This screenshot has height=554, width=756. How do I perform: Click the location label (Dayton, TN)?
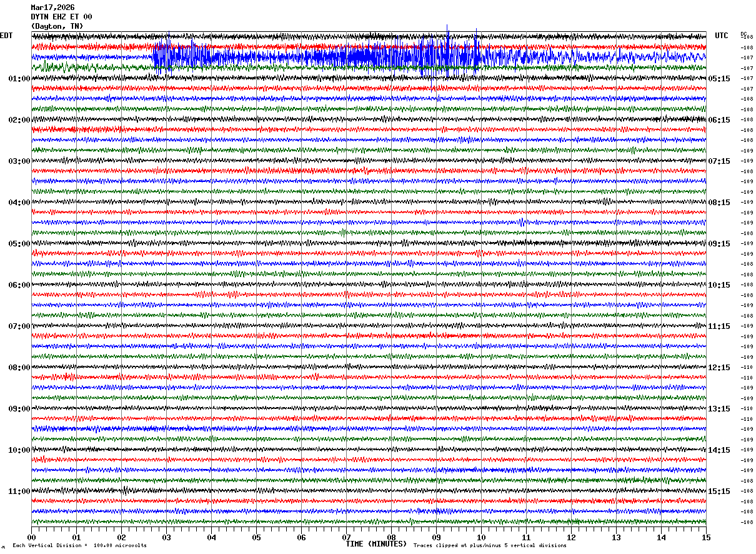57,26
